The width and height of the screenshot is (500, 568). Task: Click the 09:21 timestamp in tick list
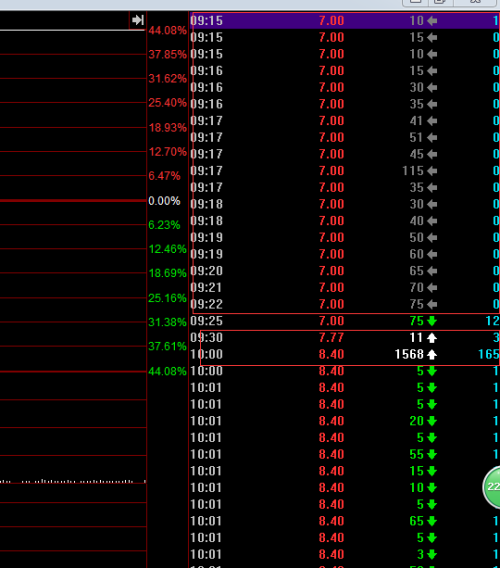click(x=206, y=288)
